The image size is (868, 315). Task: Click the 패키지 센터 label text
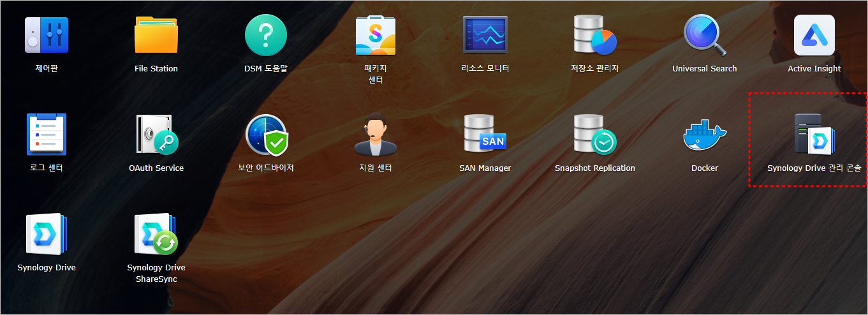click(x=376, y=74)
